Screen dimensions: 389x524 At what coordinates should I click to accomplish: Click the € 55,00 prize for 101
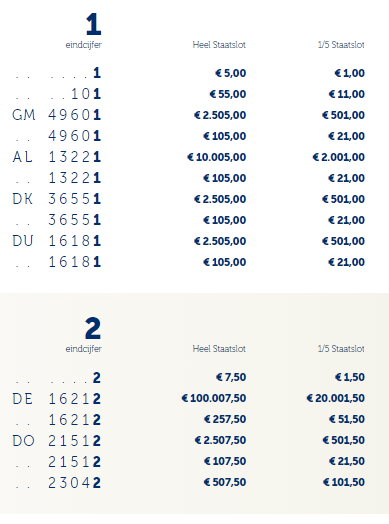point(228,94)
